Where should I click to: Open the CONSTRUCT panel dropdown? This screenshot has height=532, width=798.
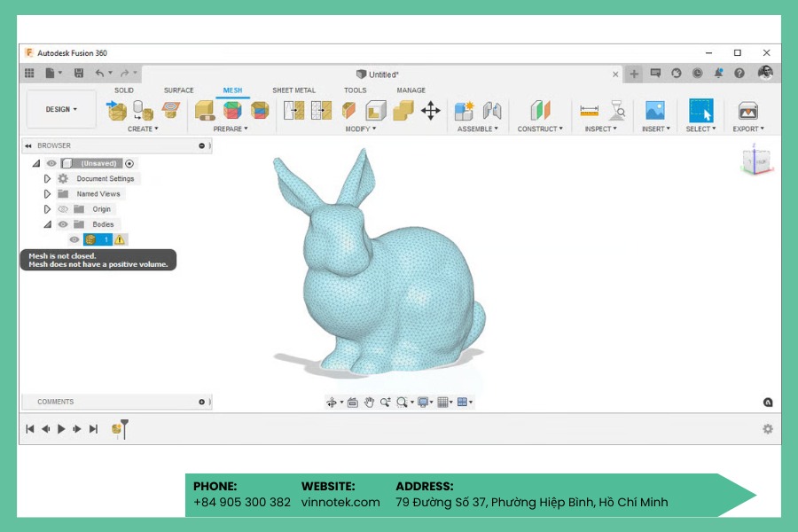(540, 129)
